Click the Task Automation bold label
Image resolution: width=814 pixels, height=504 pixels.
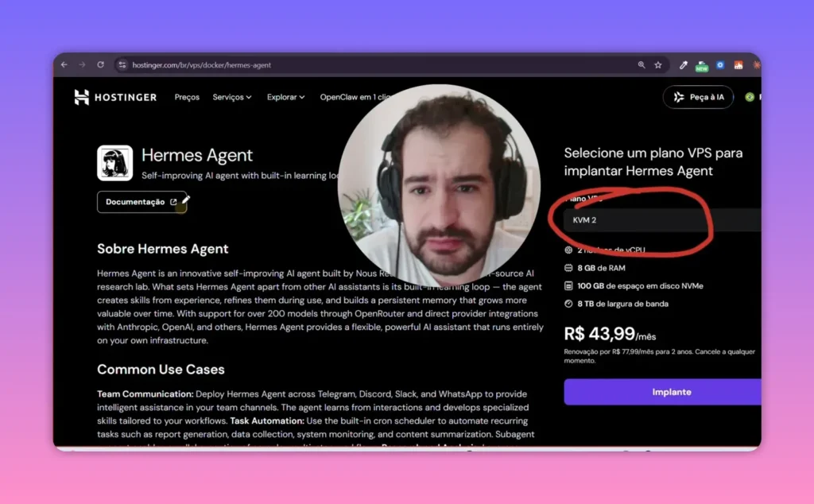click(x=267, y=421)
